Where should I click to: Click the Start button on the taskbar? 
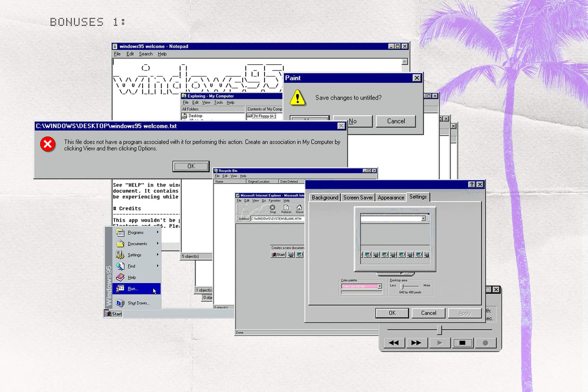point(113,313)
